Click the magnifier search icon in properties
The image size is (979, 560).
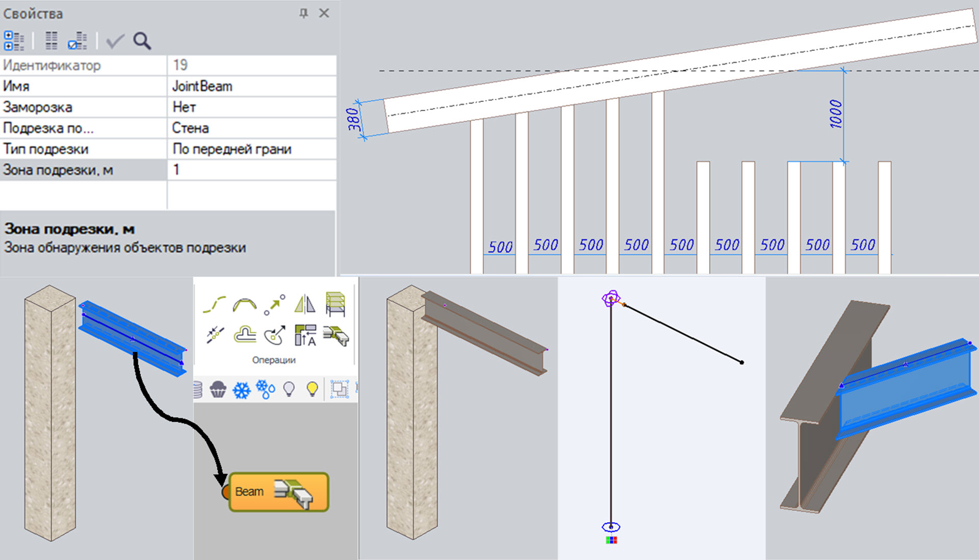(142, 41)
